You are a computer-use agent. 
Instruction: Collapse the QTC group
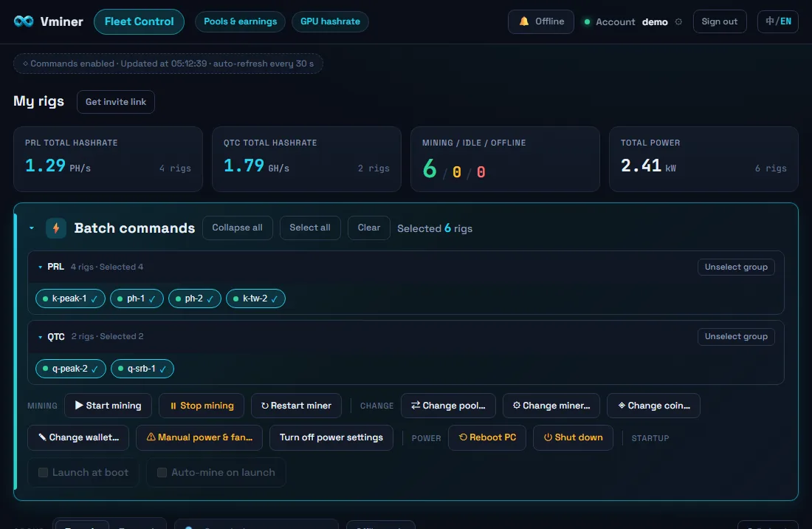point(40,338)
